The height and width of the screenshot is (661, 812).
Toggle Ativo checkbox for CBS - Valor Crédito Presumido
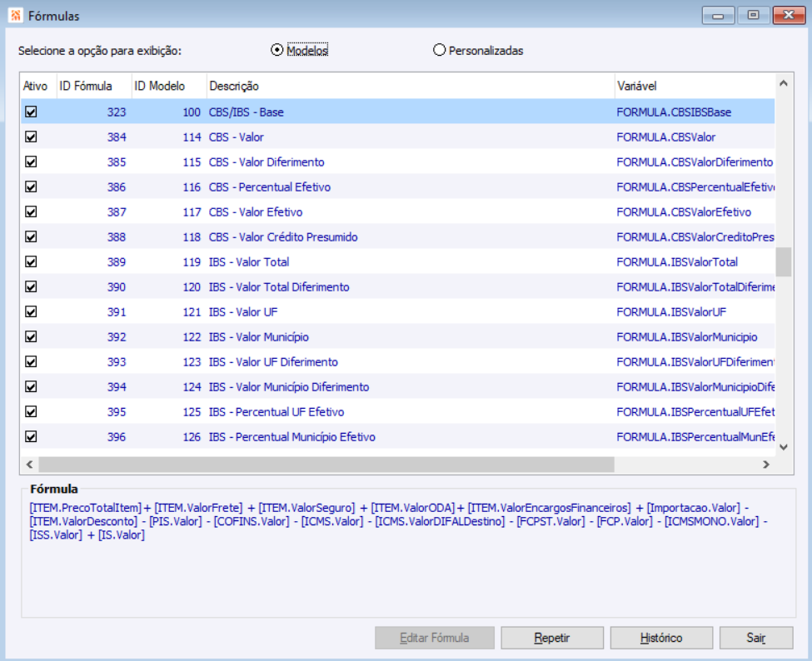tap(31, 236)
